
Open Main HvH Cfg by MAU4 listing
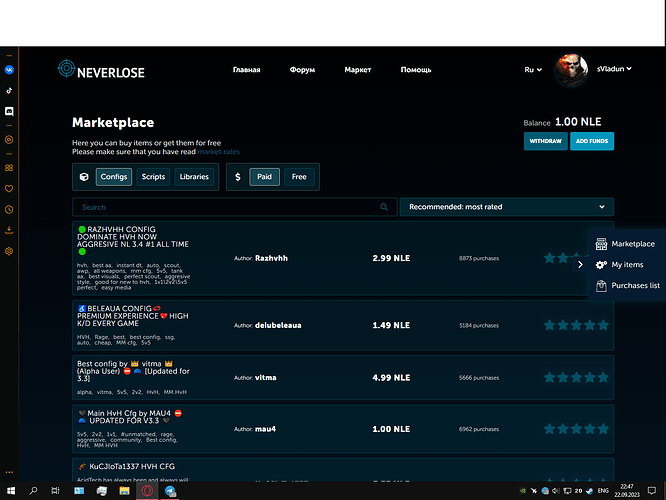[130, 417]
